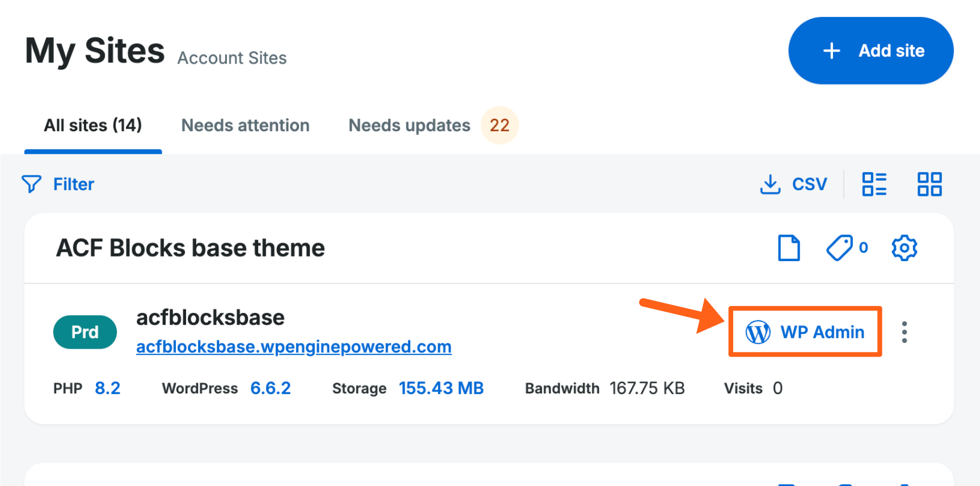This screenshot has width=980, height=486.
Task: Click the Add site button
Action: pyautogui.click(x=870, y=50)
